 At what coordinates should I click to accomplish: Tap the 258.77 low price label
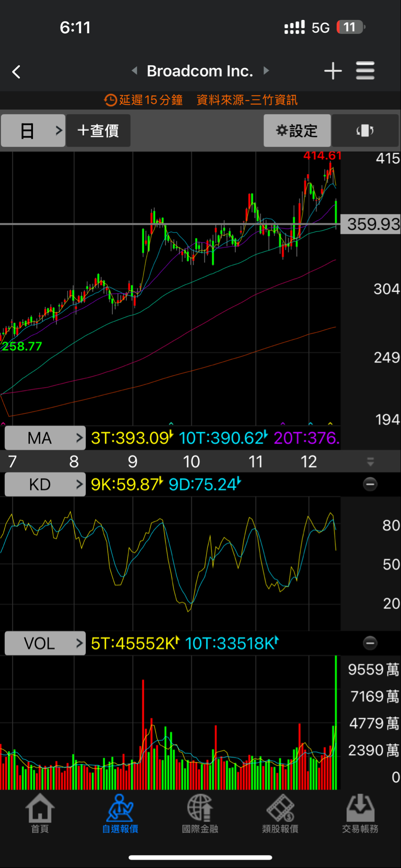click(x=22, y=346)
